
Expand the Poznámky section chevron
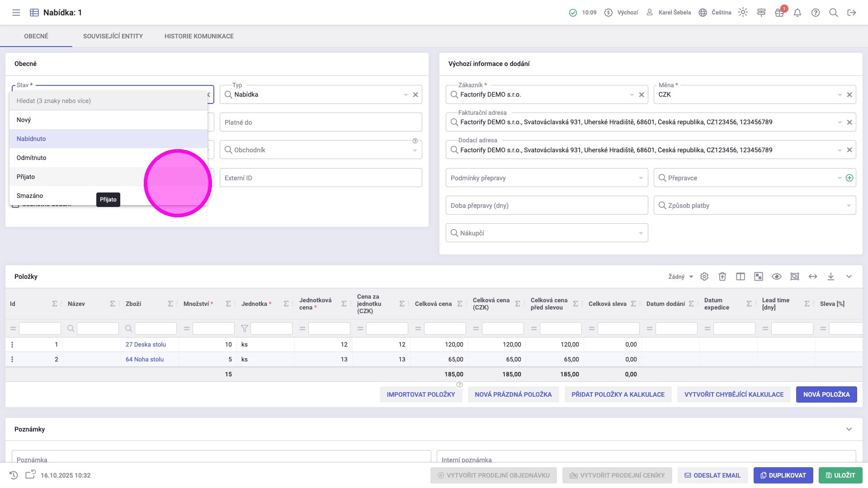849,429
